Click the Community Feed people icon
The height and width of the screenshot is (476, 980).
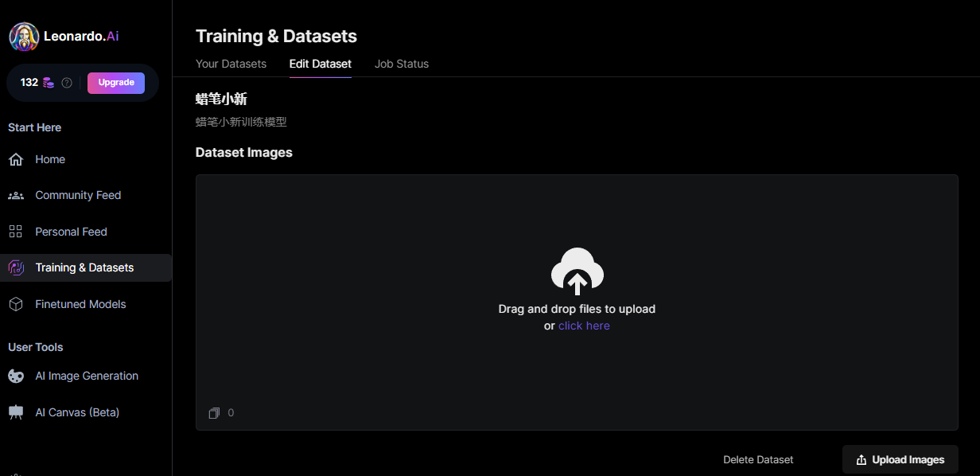click(16, 196)
